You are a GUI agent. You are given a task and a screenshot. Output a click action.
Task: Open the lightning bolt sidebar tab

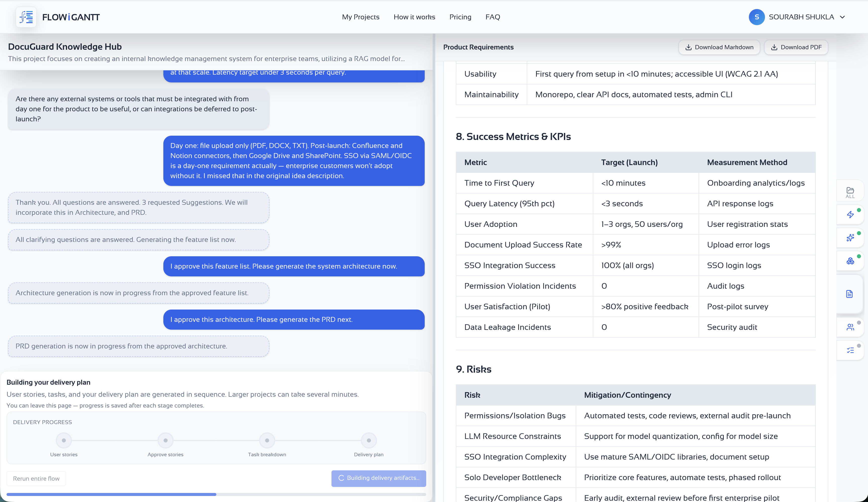tap(850, 215)
